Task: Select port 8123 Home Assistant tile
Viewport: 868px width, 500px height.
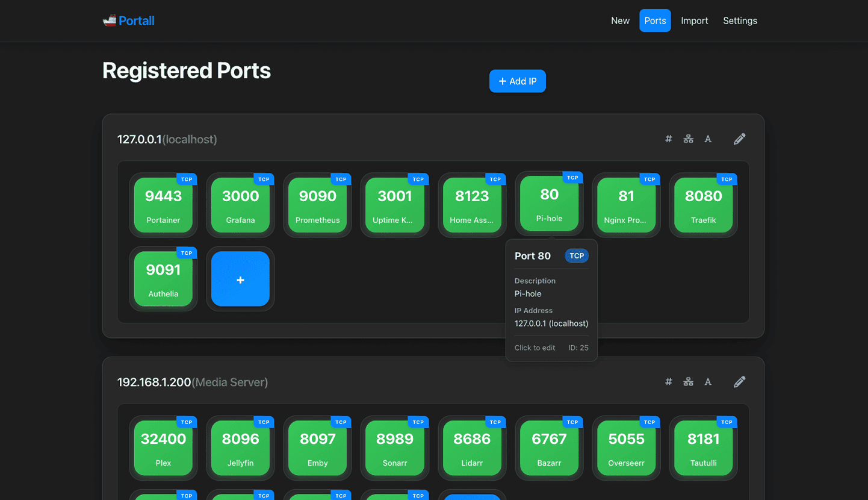Action: pos(472,205)
